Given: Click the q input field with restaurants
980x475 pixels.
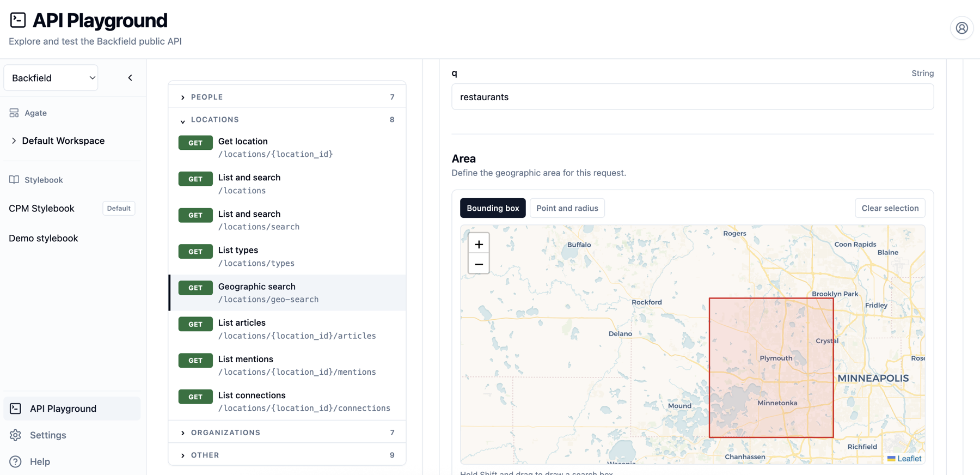Looking at the screenshot, I should (693, 97).
